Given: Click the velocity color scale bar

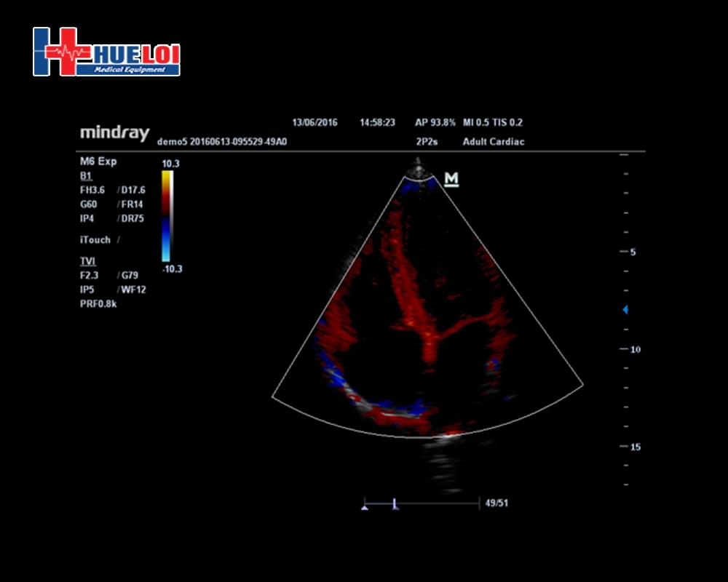Looking at the screenshot, I should [167, 216].
